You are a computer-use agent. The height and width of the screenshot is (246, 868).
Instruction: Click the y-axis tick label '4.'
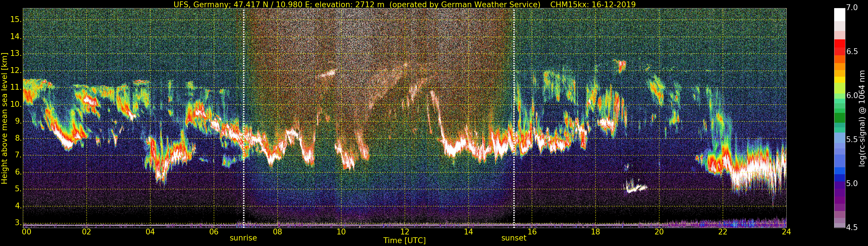coord(18,206)
